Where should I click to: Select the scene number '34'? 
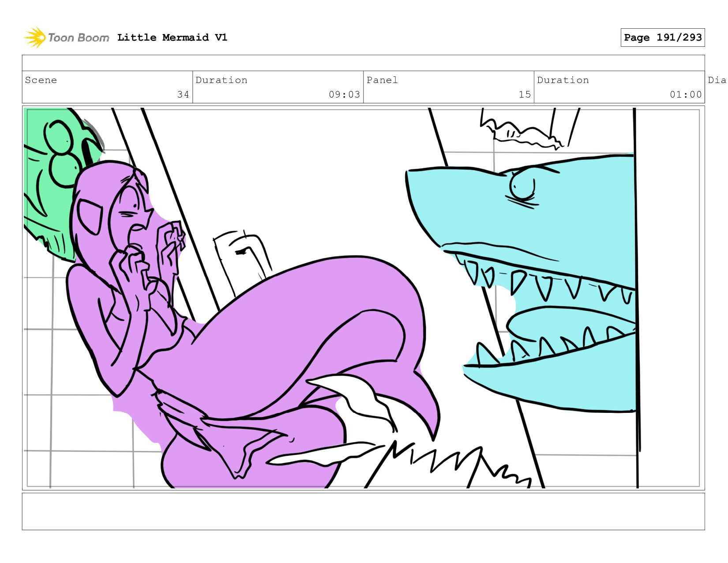183,94
